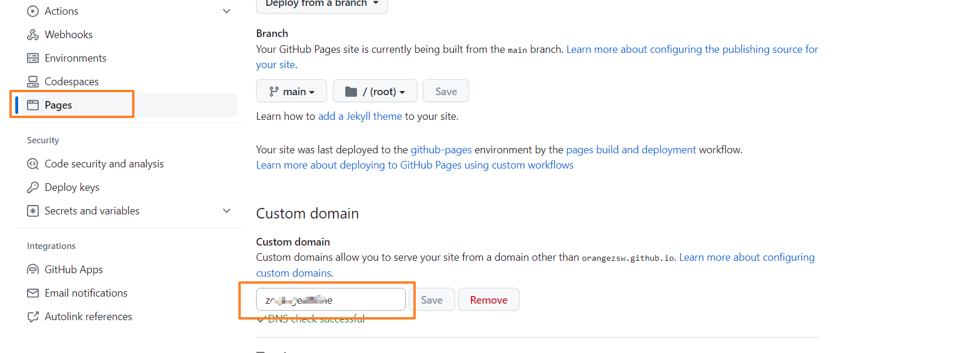This screenshot has height=353, width=980.
Task: Click the Code security and analysis icon
Action: tap(33, 164)
